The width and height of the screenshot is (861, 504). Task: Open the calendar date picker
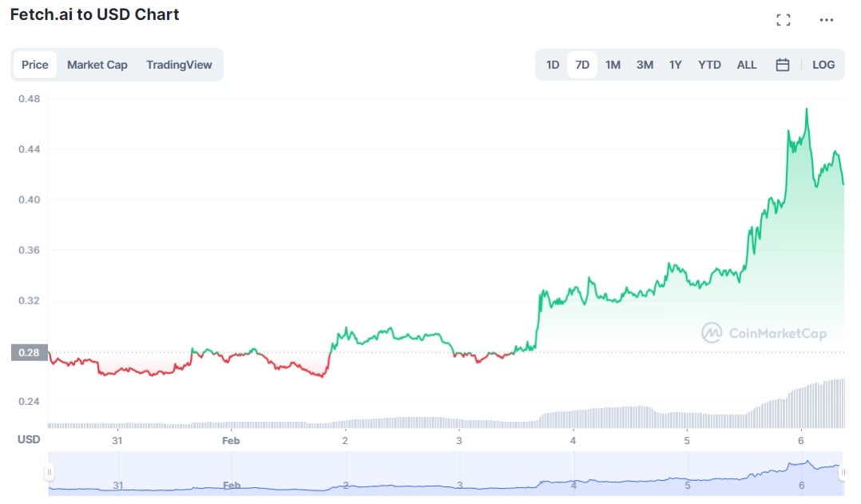(x=782, y=65)
